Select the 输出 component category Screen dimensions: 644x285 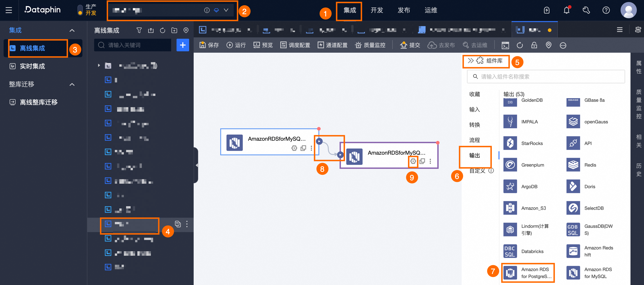pyautogui.click(x=474, y=156)
